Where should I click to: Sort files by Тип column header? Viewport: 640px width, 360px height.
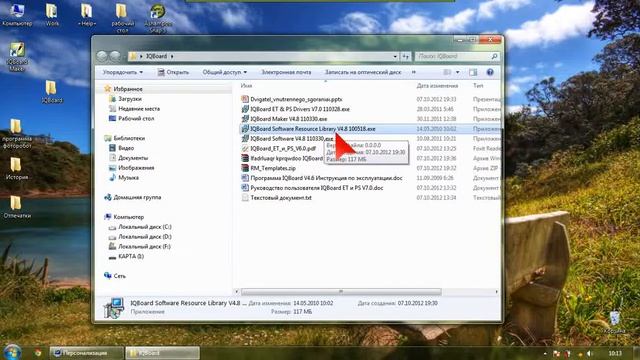[478, 86]
